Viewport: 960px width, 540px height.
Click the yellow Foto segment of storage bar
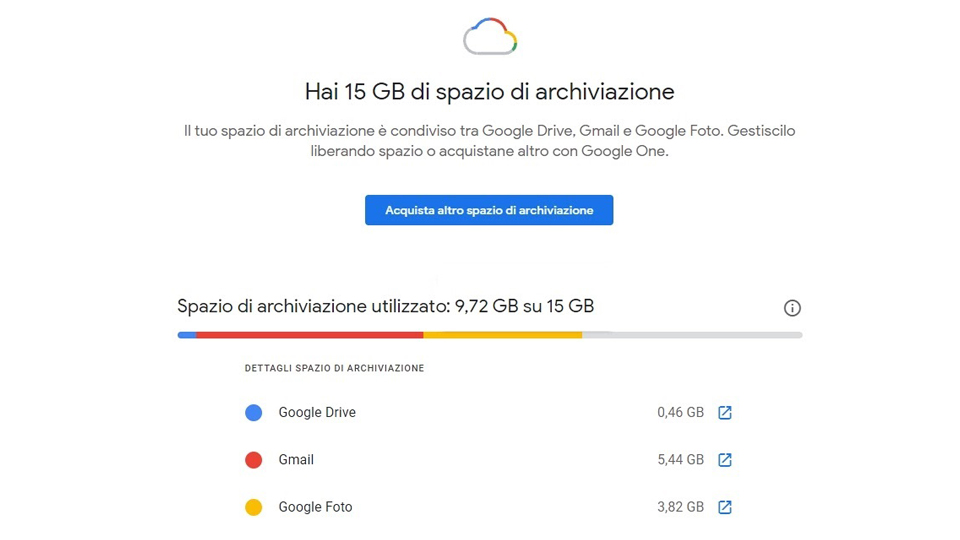point(503,335)
